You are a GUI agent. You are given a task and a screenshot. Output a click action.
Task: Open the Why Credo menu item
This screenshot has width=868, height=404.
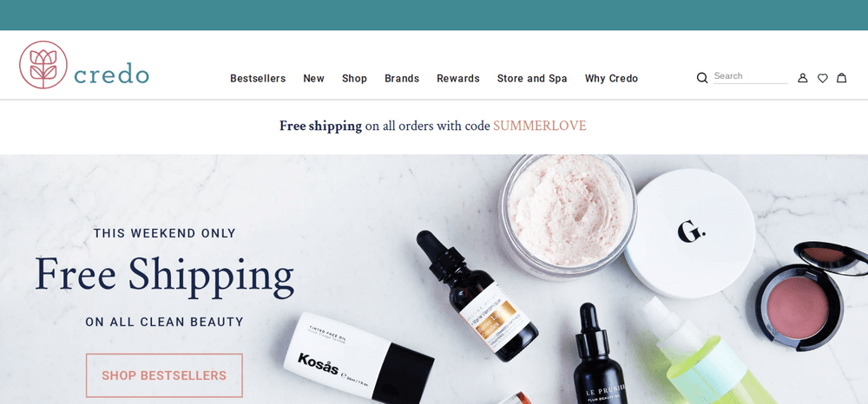pyautogui.click(x=611, y=79)
